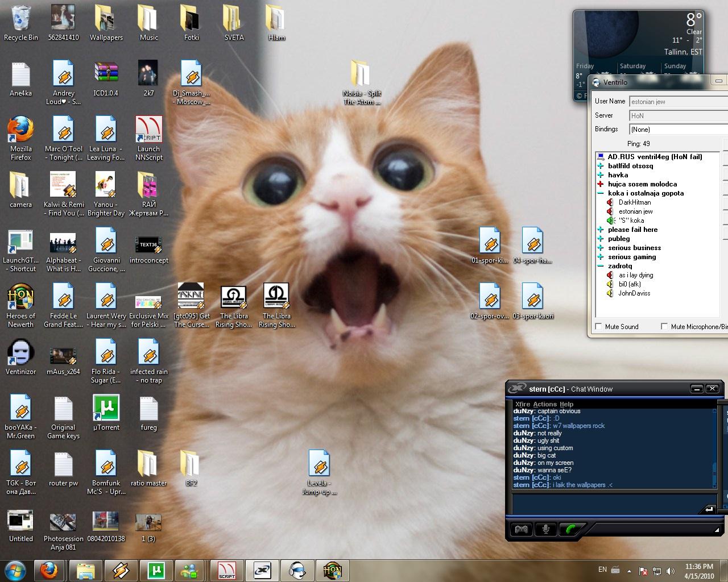Select user DarkHitman in Ventrilo
This screenshot has width=728, height=582.
(635, 202)
